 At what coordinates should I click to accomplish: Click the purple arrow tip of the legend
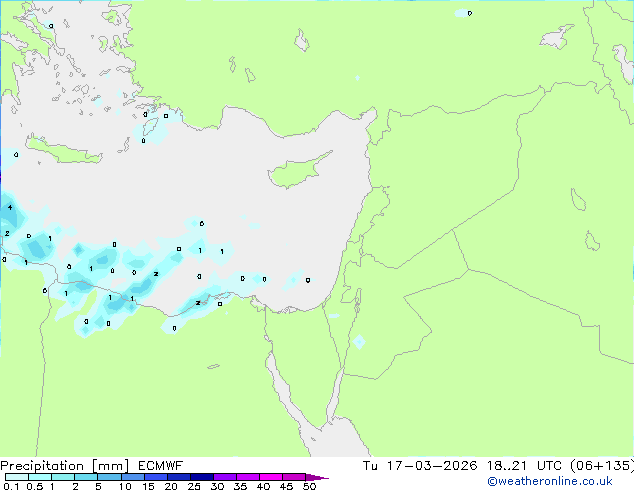[317, 477]
